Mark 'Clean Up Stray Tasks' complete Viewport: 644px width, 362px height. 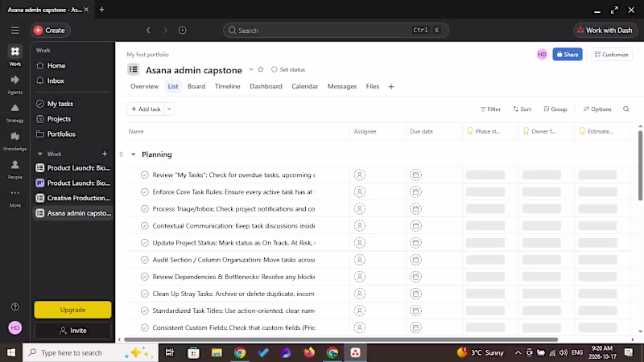coord(145,294)
